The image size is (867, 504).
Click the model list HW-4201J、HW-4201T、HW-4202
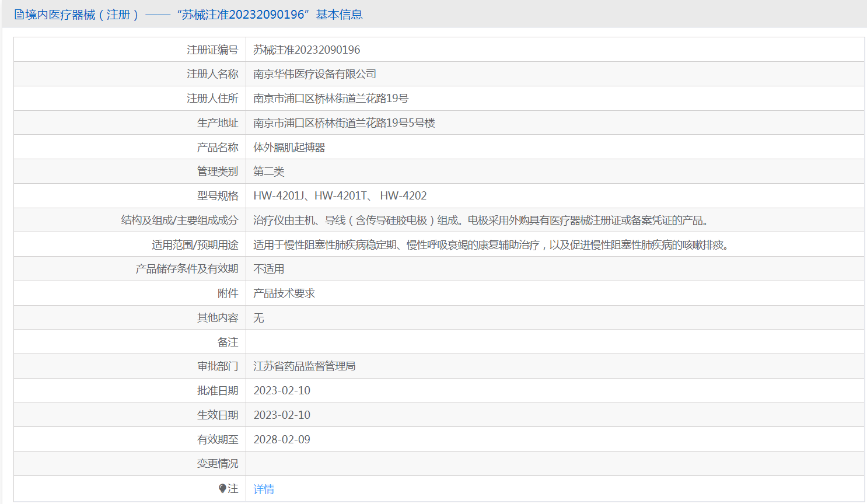click(x=340, y=196)
